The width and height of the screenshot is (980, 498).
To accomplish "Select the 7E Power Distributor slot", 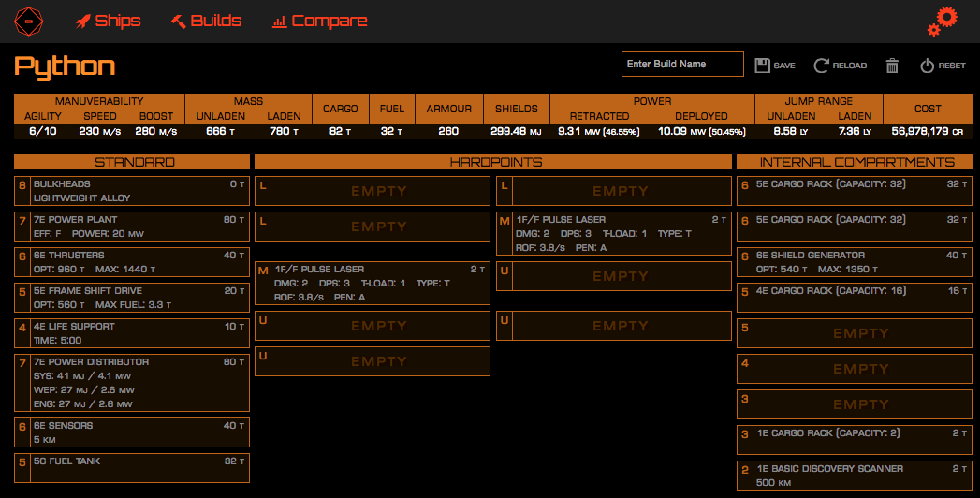I will pos(132,383).
